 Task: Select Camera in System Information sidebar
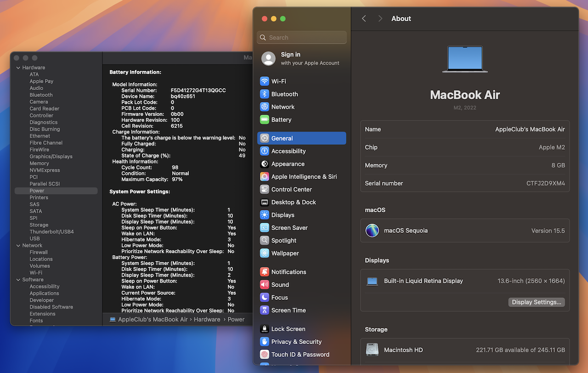pos(39,102)
